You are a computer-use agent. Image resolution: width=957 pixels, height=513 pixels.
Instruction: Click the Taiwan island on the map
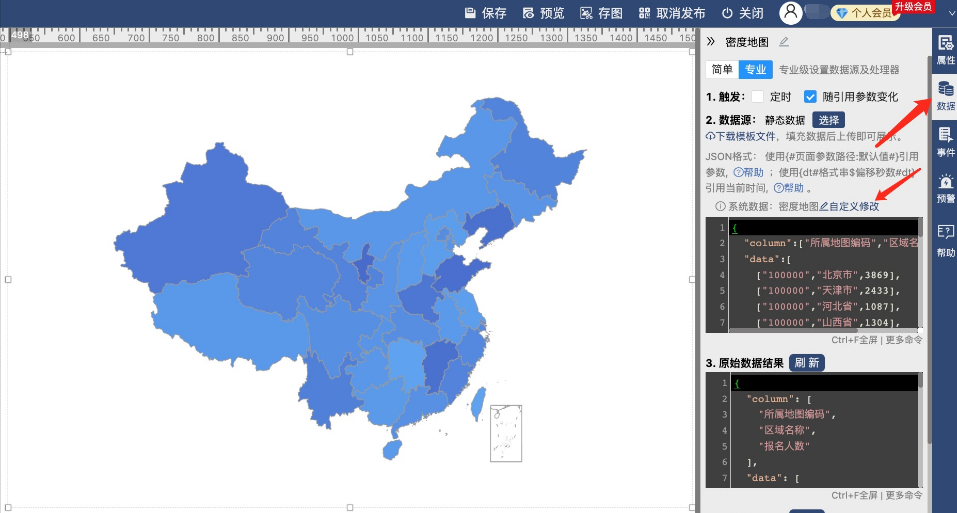(478, 403)
